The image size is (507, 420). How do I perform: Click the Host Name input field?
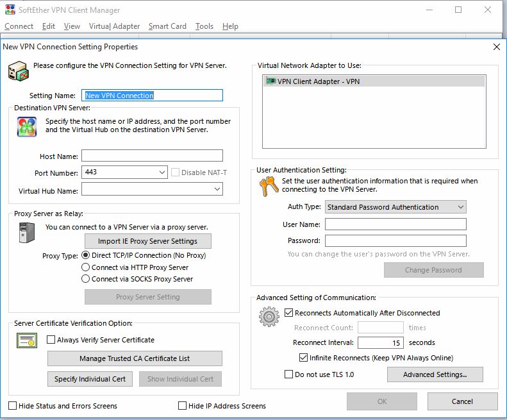click(153, 156)
